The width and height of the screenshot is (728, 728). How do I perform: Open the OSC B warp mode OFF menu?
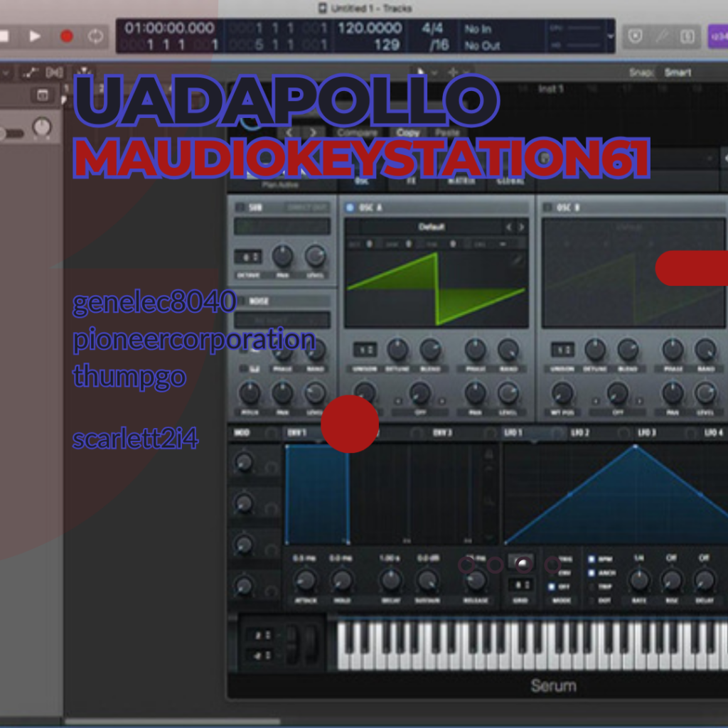[x=618, y=412]
